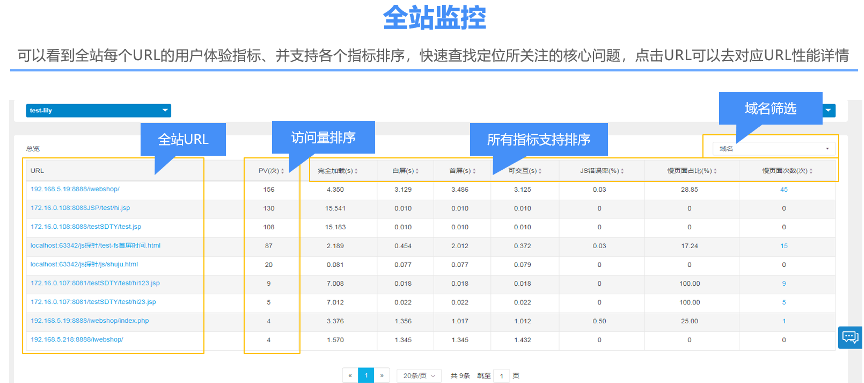Click full load value 15.183
Screen dimensions: 864x383
336,226
